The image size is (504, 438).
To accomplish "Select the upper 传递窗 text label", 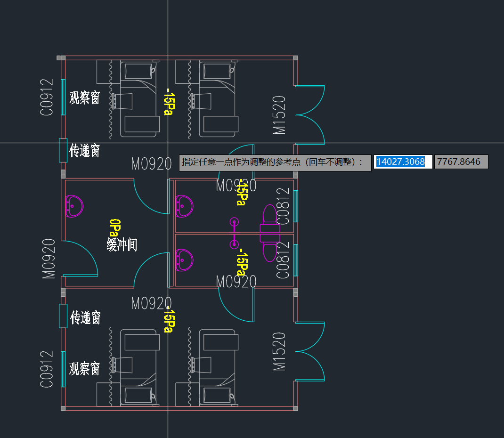I will tap(85, 151).
